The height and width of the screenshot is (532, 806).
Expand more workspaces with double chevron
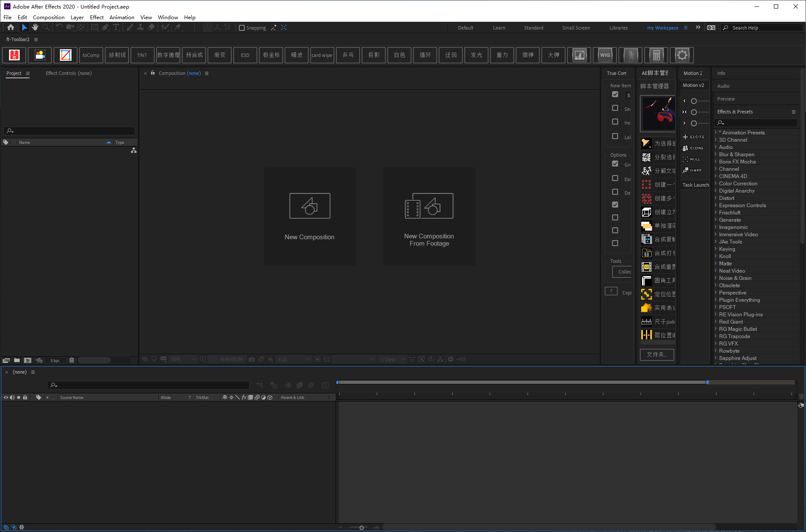(698, 27)
